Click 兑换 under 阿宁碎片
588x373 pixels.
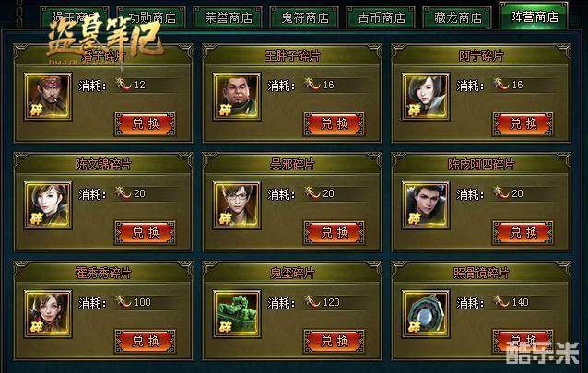coord(523,123)
